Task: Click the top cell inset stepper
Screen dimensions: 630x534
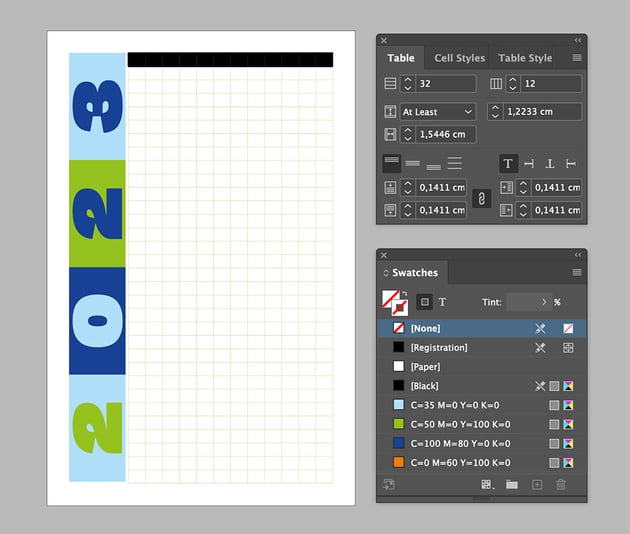Action: click(408, 187)
